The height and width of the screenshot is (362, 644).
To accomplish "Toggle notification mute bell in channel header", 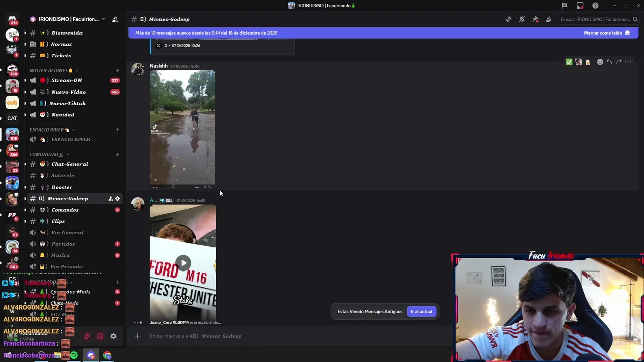I will click(522, 19).
